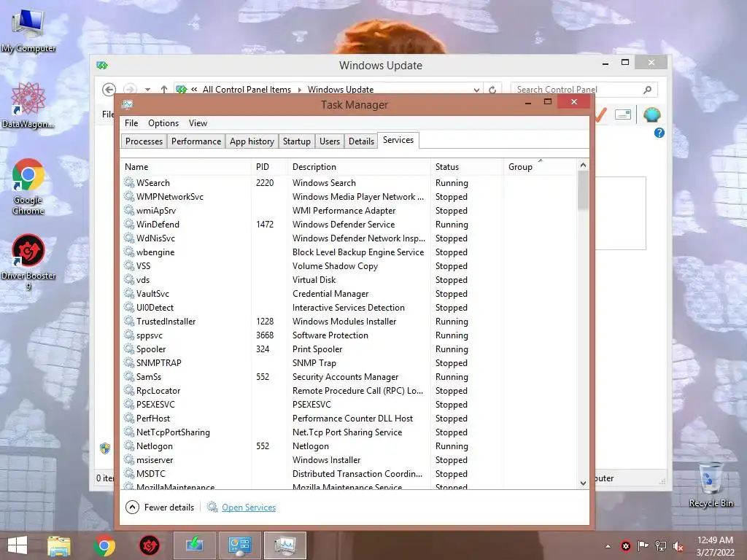Click Open Services link
Image resolution: width=747 pixels, height=560 pixels.
click(249, 507)
